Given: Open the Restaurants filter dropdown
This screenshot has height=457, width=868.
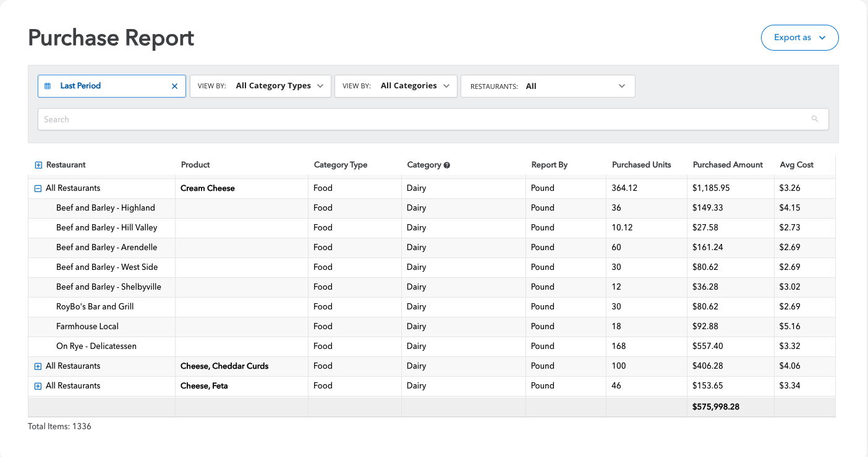Looking at the screenshot, I should 548,86.
